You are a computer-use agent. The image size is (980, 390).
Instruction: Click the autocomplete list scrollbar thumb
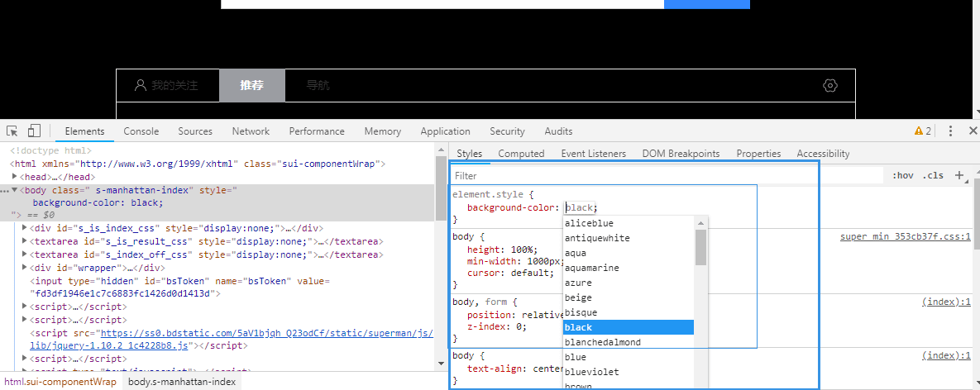pos(700,247)
